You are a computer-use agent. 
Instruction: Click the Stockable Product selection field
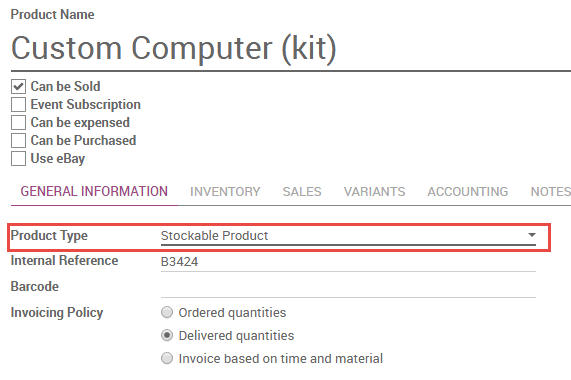click(348, 236)
